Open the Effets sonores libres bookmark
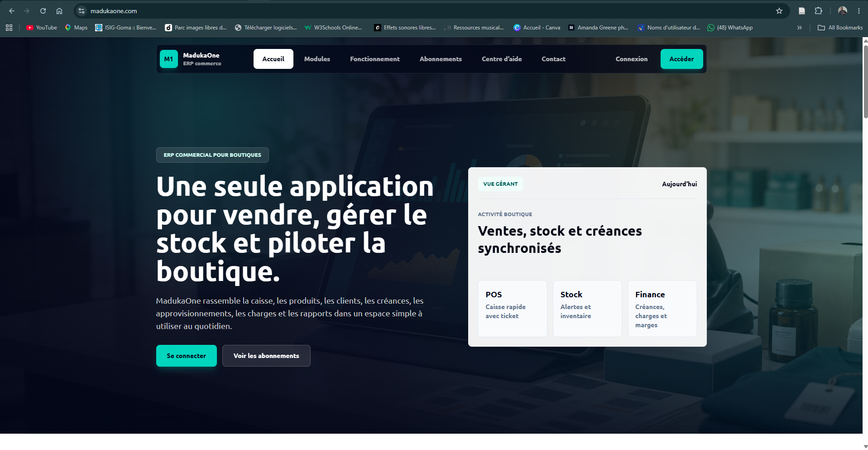 tap(405, 28)
